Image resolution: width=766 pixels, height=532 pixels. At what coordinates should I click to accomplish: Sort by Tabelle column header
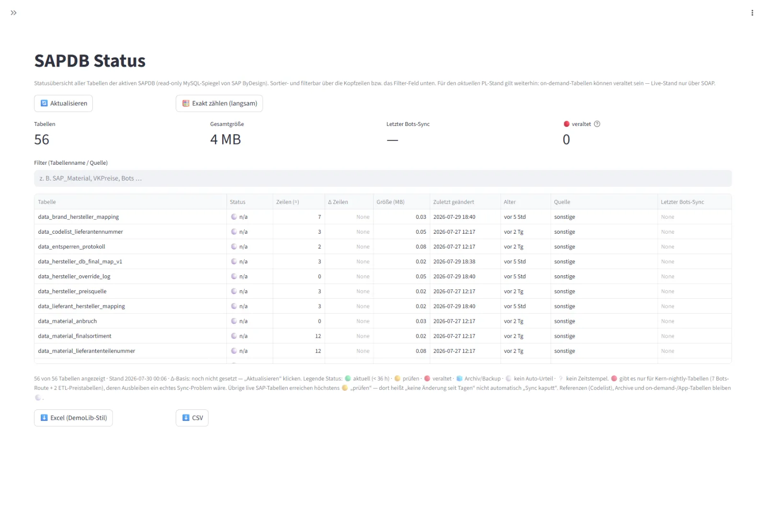(x=130, y=202)
